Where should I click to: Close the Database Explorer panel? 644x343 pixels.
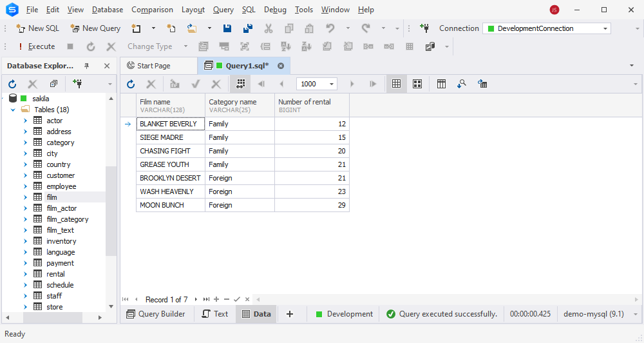107,66
